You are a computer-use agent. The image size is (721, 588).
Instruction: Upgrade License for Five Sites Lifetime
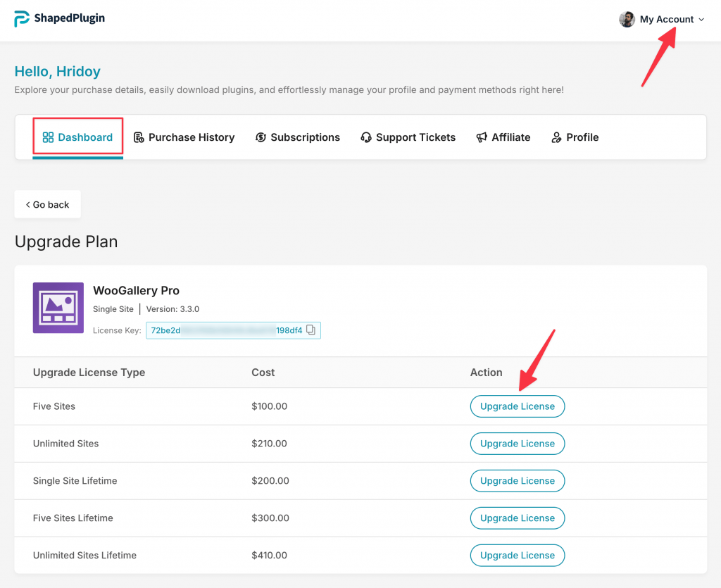coord(518,518)
